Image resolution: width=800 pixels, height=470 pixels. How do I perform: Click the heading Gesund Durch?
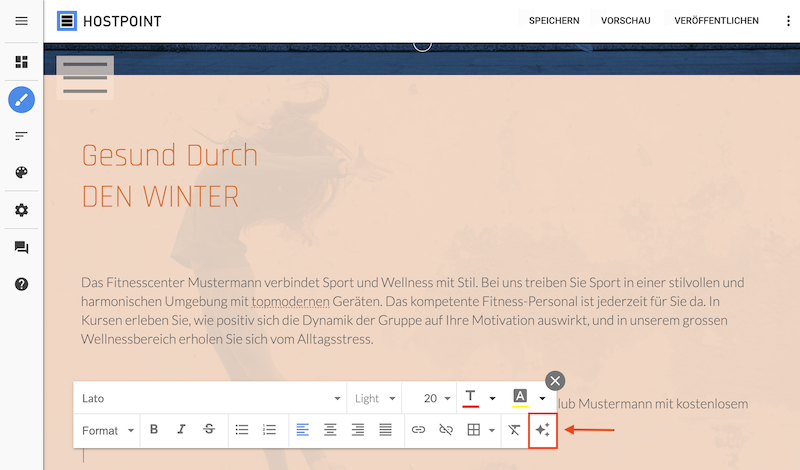pos(169,156)
